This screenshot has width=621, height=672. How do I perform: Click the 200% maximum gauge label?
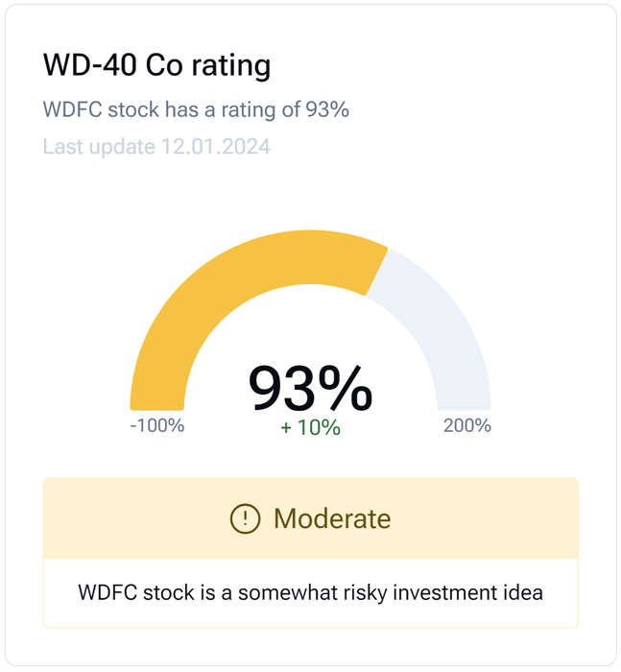click(x=467, y=425)
